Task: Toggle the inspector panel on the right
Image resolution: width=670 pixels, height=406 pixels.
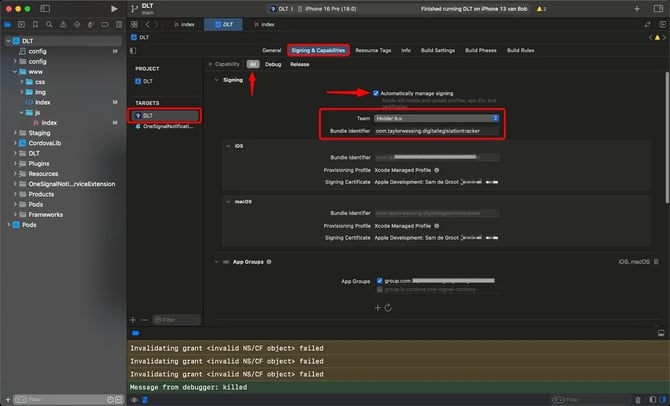Action: [658, 8]
